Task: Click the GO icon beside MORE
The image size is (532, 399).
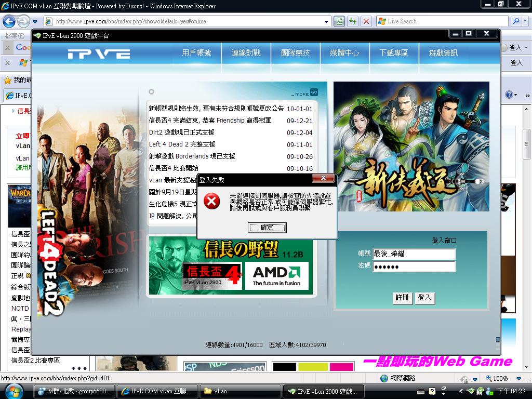Action: [x=314, y=92]
